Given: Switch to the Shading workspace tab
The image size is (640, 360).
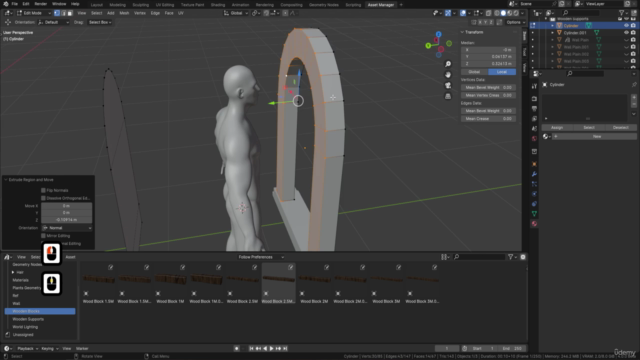Looking at the screenshot, I should click(x=218, y=5).
